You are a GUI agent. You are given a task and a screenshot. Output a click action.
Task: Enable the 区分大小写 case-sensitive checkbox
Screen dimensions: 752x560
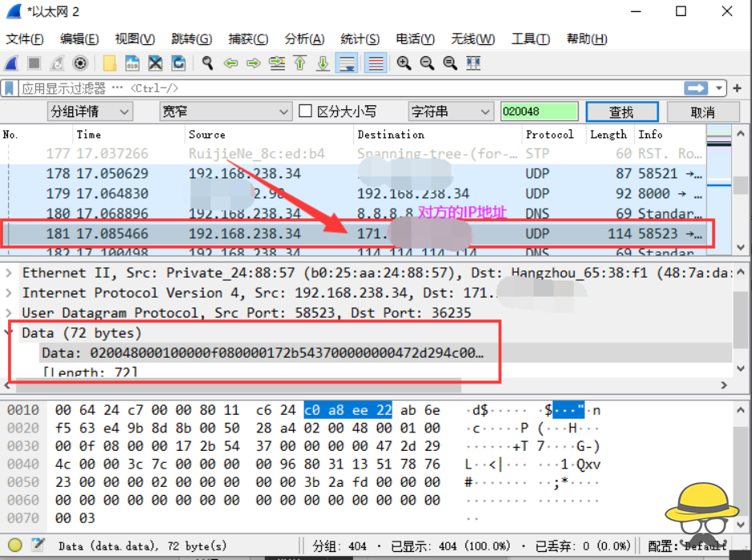point(305,112)
